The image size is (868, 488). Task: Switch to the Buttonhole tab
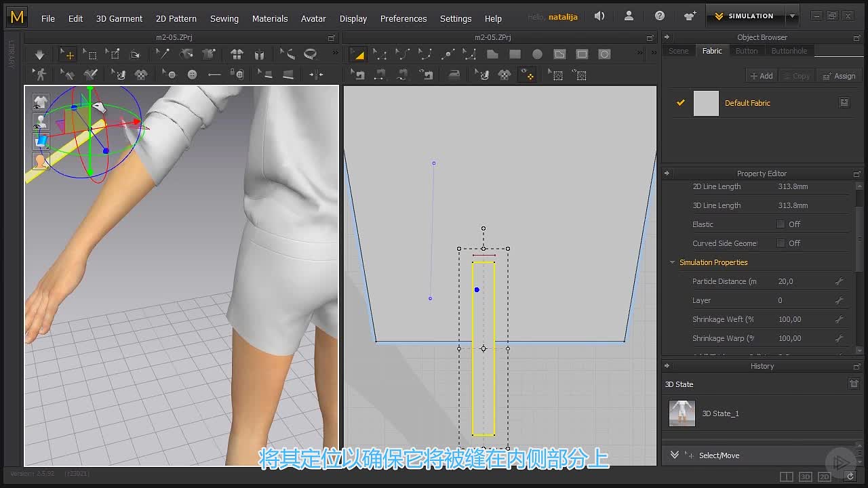click(789, 51)
